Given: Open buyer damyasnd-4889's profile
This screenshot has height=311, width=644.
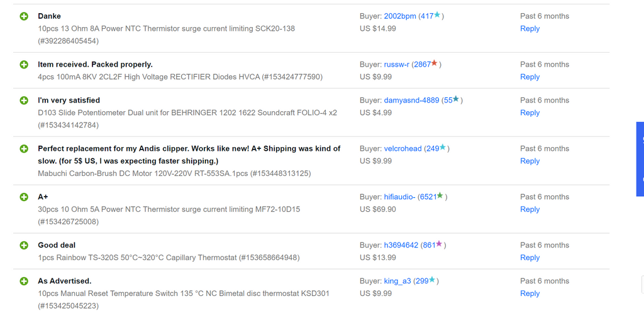Looking at the screenshot, I should (411, 101).
